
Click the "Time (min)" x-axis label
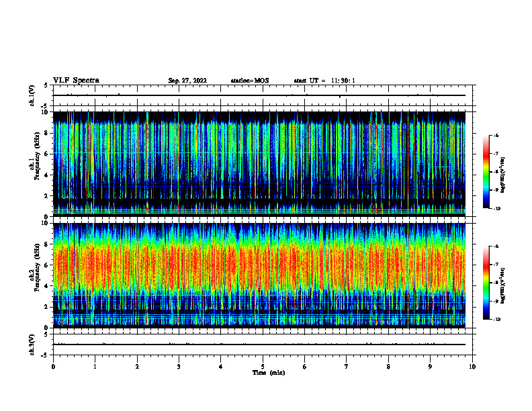pyautogui.click(x=269, y=373)
